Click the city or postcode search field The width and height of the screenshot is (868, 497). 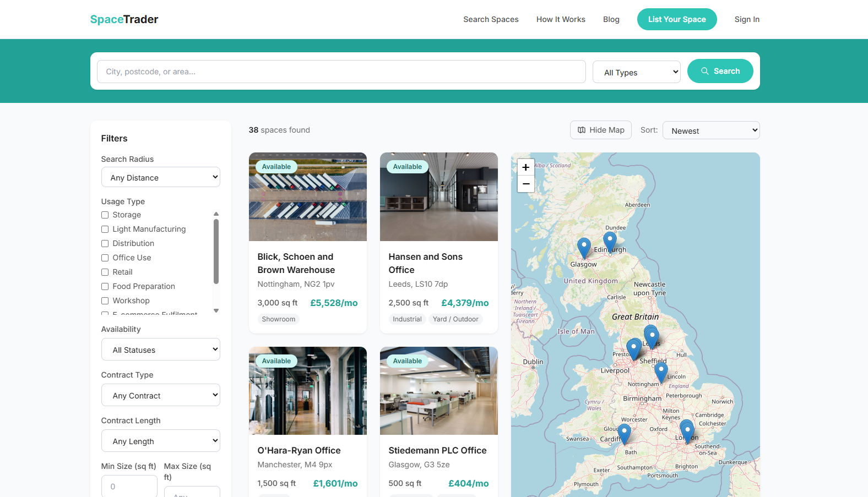pyautogui.click(x=341, y=72)
